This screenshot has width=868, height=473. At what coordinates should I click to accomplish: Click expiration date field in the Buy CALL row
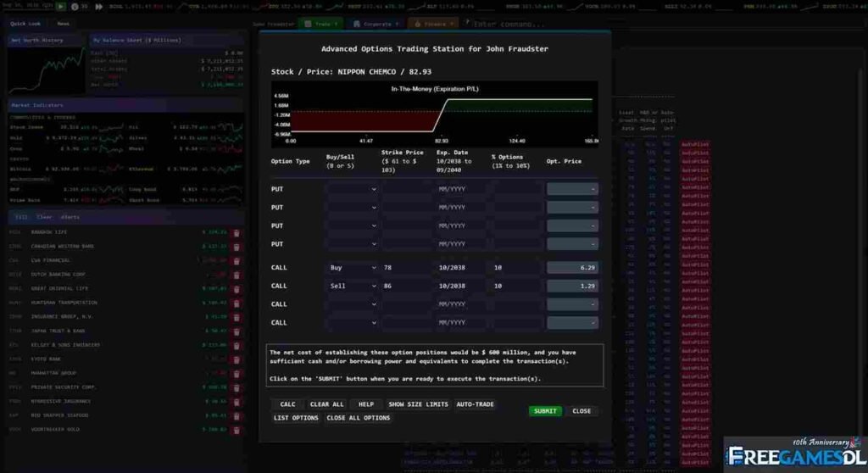click(462, 268)
